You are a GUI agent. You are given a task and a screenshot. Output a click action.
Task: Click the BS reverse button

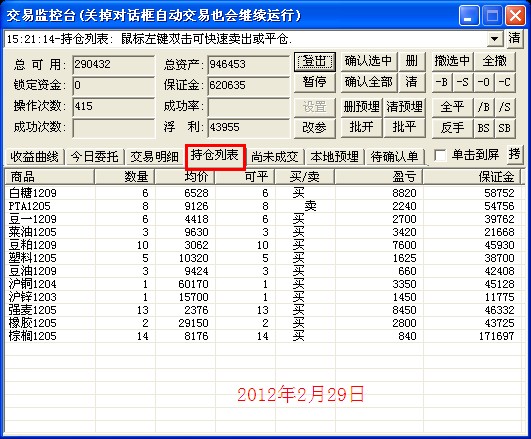point(484,128)
